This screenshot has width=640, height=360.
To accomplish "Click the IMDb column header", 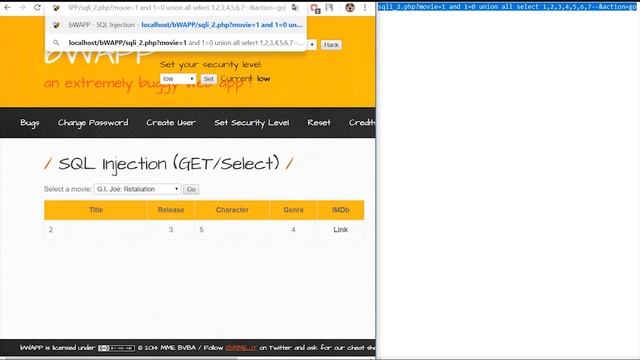I will [x=340, y=210].
